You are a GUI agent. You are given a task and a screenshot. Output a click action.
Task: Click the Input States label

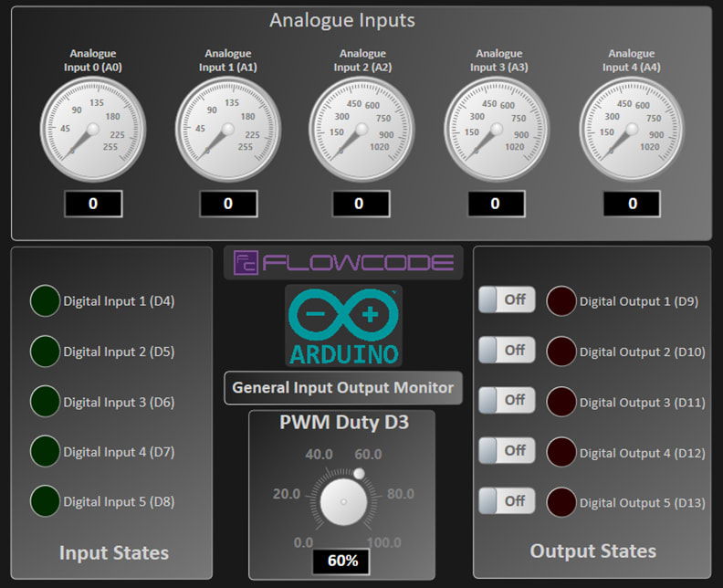tap(114, 552)
